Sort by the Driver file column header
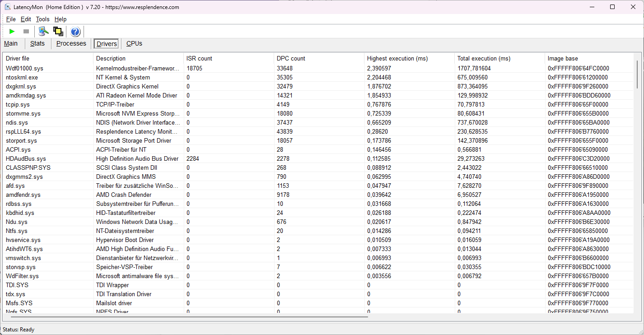The width and height of the screenshot is (644, 335). 48,58
